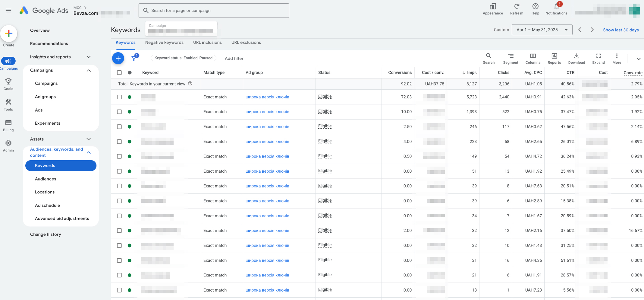Viewport: 644px width, 300px height.
Task: Select checkbox for keyword with 5,723 impressions
Action: pos(119,97)
